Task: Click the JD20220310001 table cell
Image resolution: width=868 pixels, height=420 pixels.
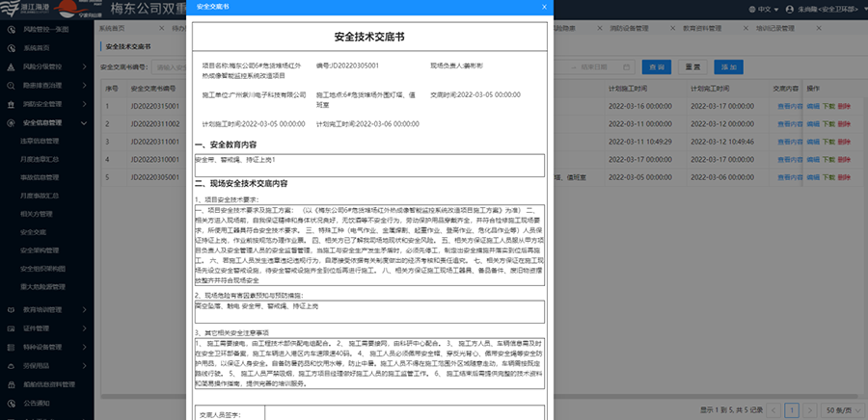Action: pyautogui.click(x=155, y=160)
